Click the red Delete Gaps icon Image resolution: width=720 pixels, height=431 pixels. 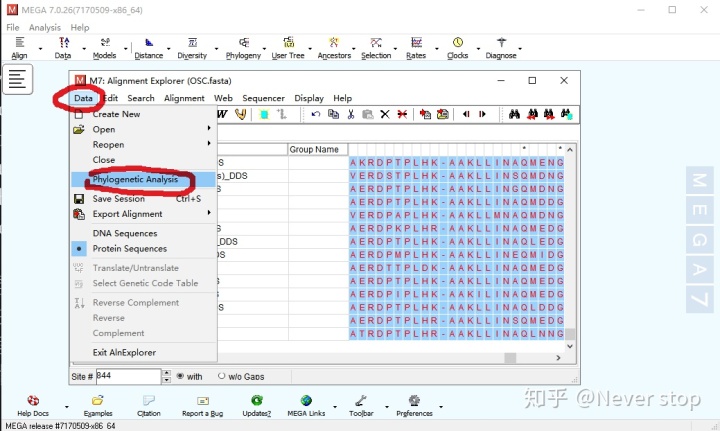point(402,114)
